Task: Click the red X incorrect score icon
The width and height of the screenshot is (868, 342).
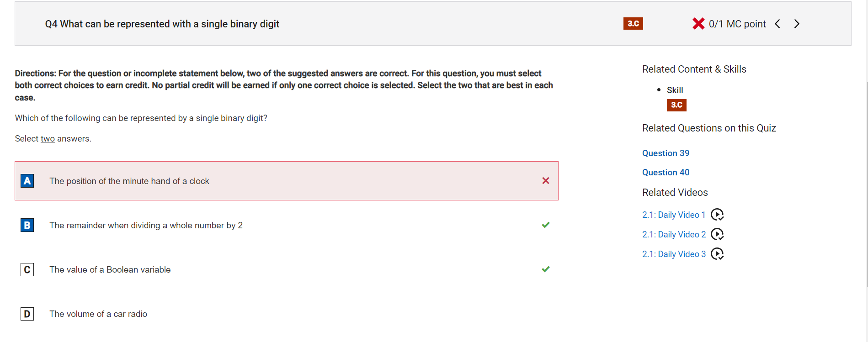Action: click(698, 24)
